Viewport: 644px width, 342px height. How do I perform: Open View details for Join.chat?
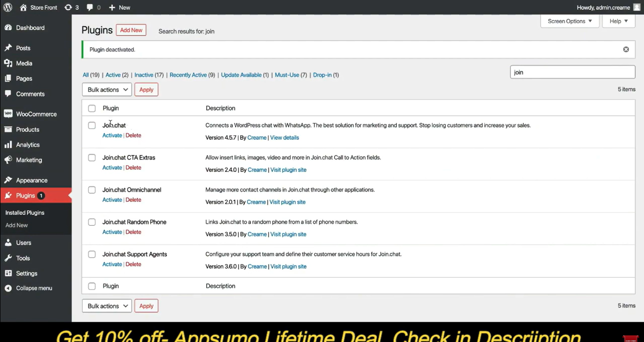pos(284,137)
